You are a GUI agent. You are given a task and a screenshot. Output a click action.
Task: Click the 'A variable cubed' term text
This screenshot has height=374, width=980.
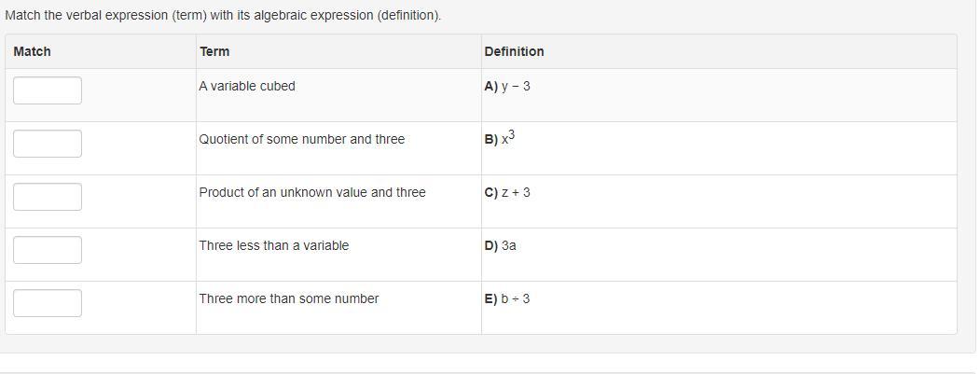tap(247, 86)
